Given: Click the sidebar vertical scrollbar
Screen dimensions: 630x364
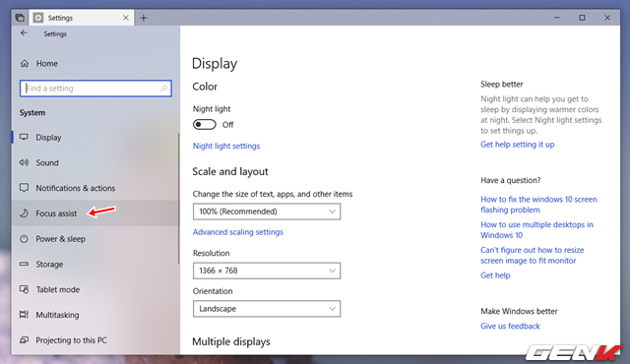Looking at the screenshot, I should [x=178, y=199].
